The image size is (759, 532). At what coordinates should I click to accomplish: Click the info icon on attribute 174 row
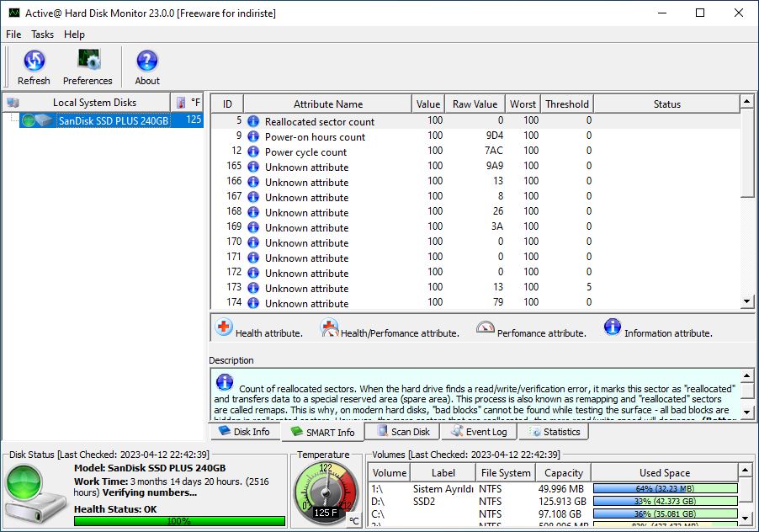pos(253,303)
